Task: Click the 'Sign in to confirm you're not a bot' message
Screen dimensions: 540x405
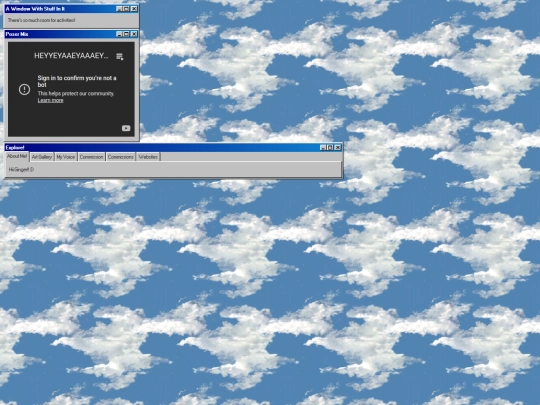Action: point(77,81)
